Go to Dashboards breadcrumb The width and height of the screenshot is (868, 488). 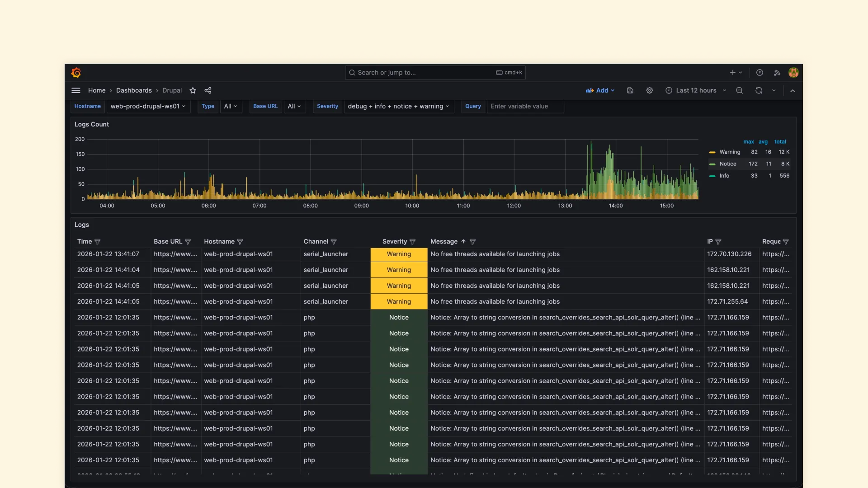click(x=134, y=90)
